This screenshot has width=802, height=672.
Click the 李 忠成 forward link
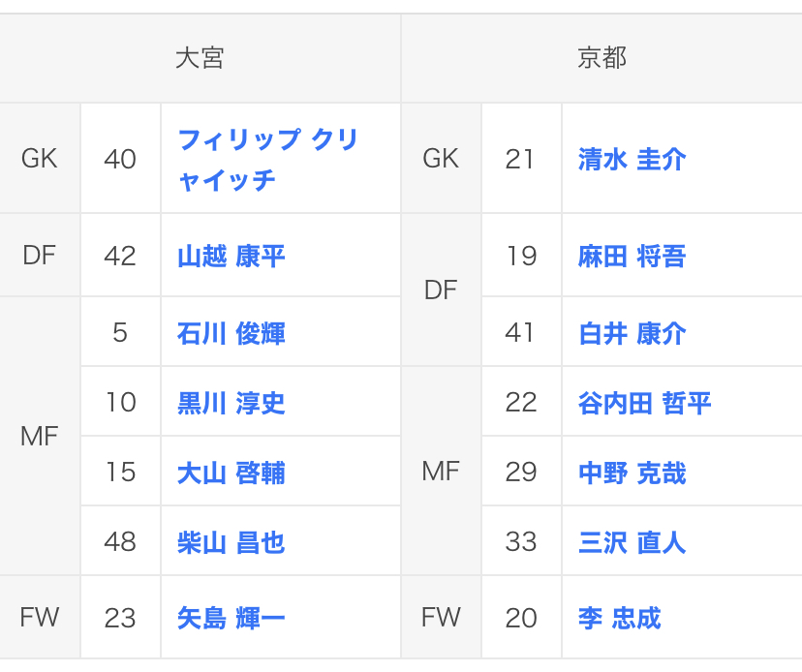pos(619,618)
